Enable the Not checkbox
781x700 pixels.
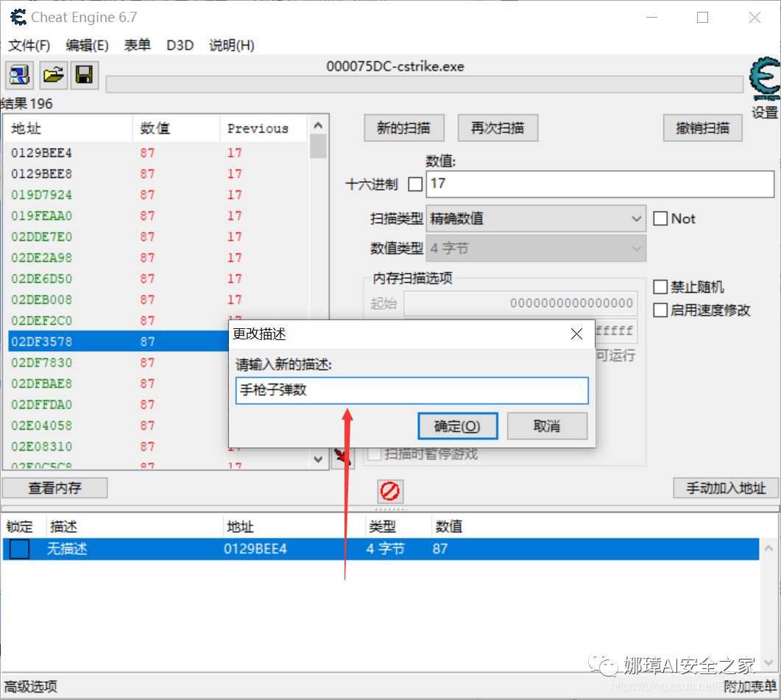(660, 219)
